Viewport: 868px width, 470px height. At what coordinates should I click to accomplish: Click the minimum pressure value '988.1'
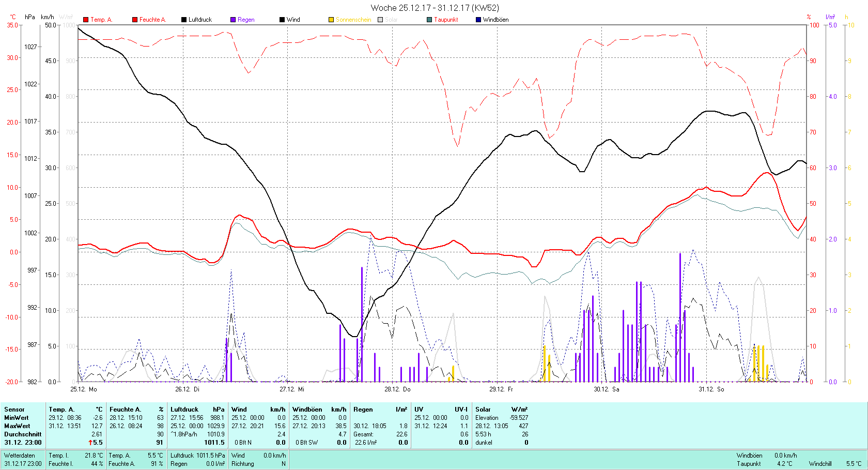click(218, 418)
